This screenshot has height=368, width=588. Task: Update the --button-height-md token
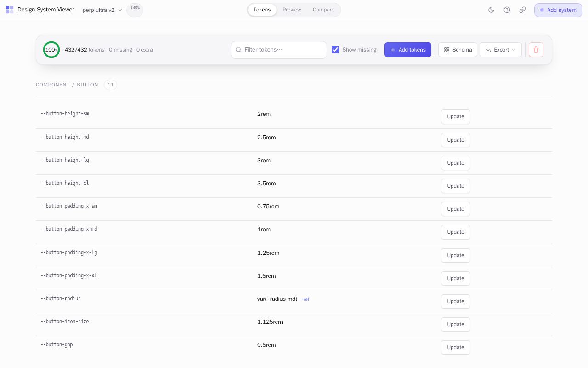click(x=456, y=140)
